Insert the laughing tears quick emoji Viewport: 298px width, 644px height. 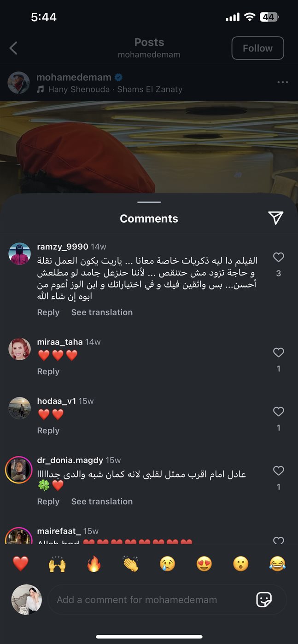tap(277, 563)
